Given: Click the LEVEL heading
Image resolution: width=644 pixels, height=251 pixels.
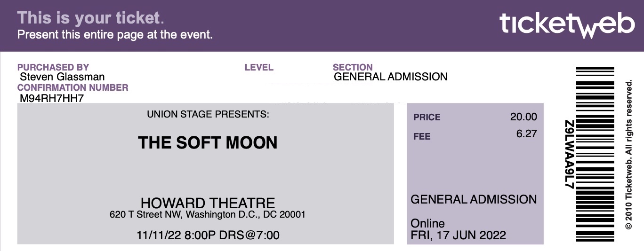Looking at the screenshot, I should tap(259, 67).
